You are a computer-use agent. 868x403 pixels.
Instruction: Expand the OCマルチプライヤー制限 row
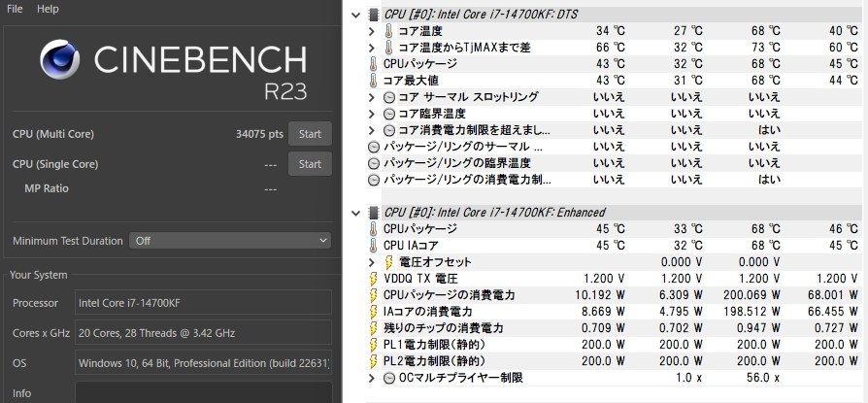coord(372,378)
